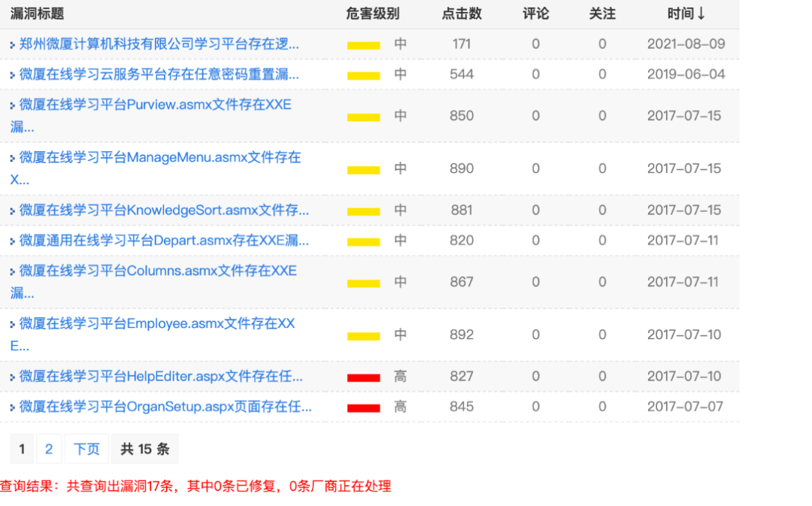Expand the KnowledgeSort.asmx row marker

(11, 211)
